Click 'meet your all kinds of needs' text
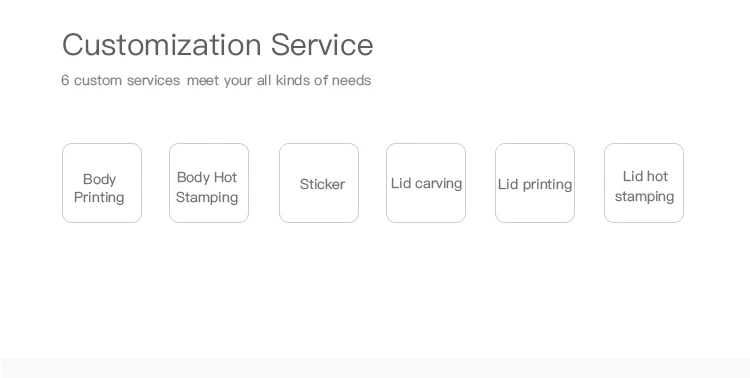Viewport: 750px width, 378px height. click(279, 80)
